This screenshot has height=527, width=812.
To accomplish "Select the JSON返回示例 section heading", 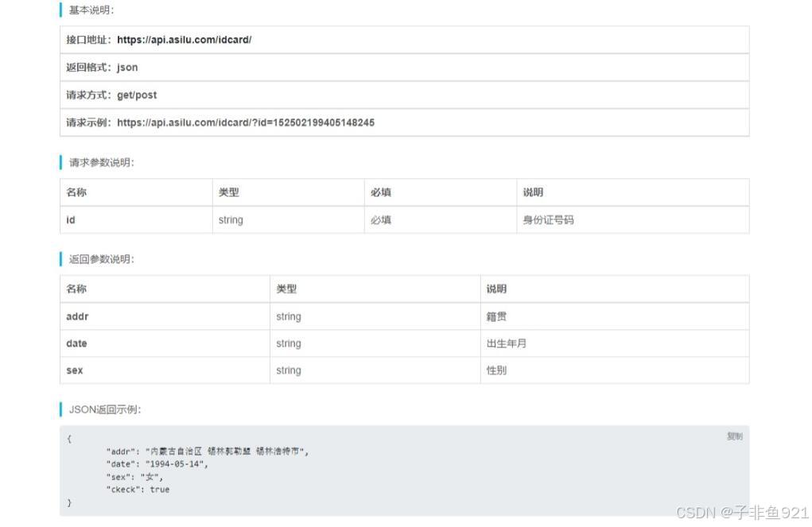I will click(105, 409).
